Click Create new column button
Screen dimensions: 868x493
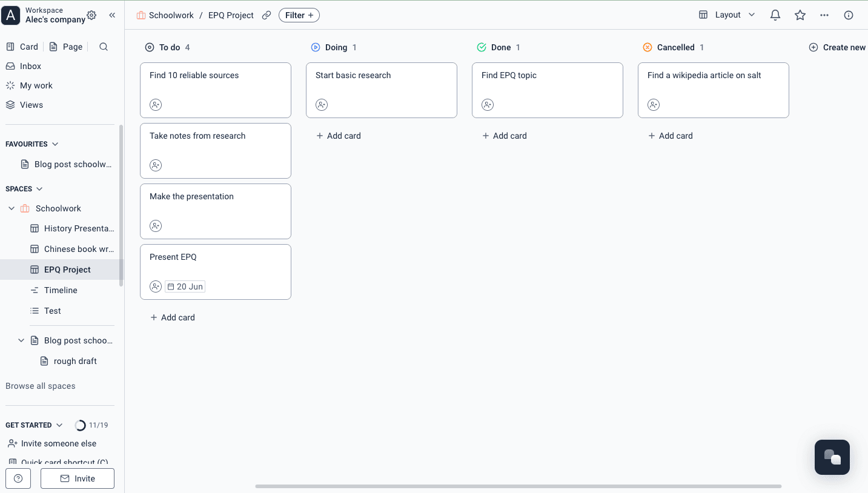[x=838, y=47]
